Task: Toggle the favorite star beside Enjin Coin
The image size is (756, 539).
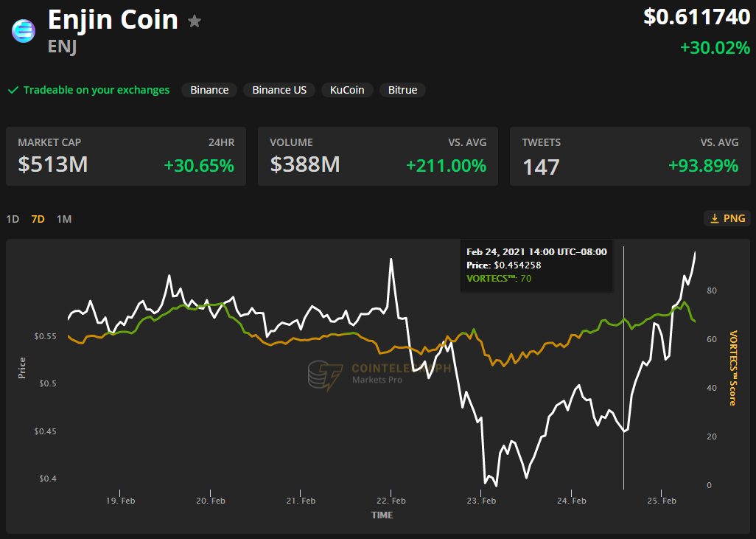Action: [195, 21]
